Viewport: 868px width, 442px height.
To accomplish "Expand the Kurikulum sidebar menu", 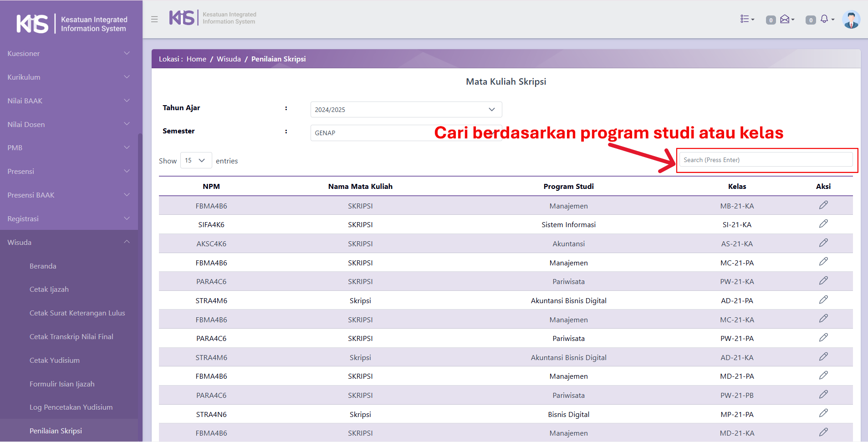I will click(x=68, y=77).
